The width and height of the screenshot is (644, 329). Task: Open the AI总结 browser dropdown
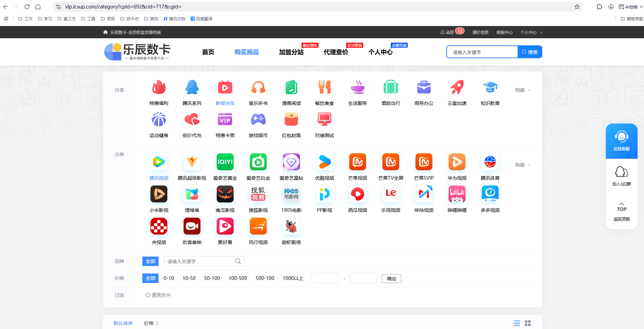631,7
